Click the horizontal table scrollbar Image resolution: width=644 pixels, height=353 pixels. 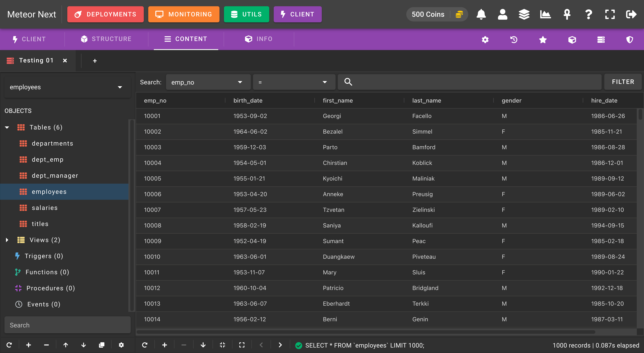click(x=366, y=332)
